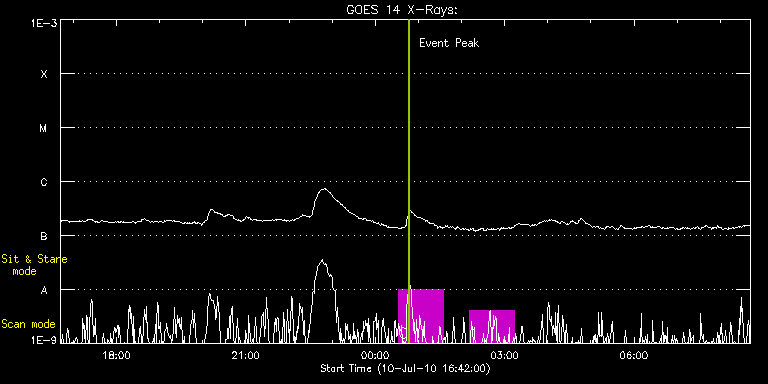Click the '00:00' time axis label

[x=376, y=356]
